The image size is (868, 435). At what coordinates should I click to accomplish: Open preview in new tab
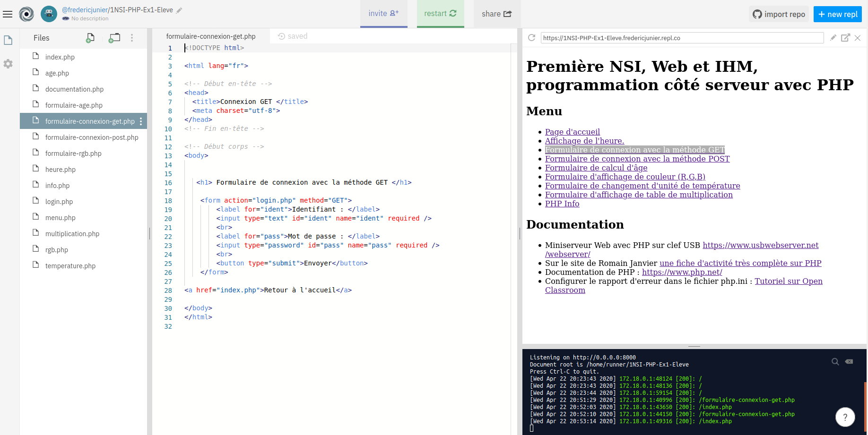[845, 38]
